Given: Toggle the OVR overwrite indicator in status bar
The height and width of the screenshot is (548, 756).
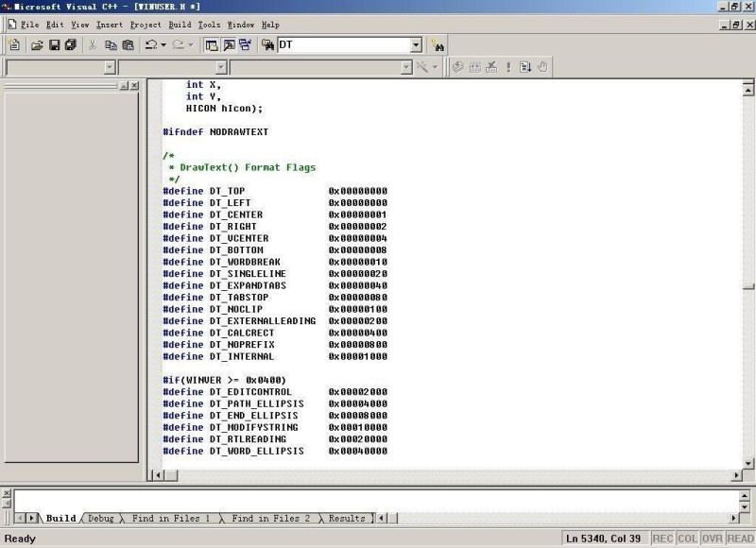Looking at the screenshot, I should [x=713, y=539].
